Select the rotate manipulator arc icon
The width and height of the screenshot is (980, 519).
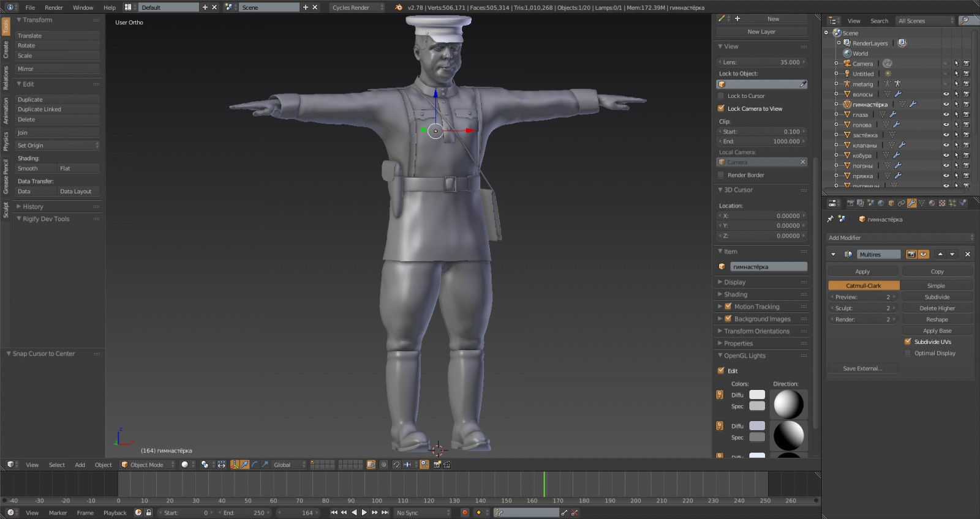(x=255, y=465)
